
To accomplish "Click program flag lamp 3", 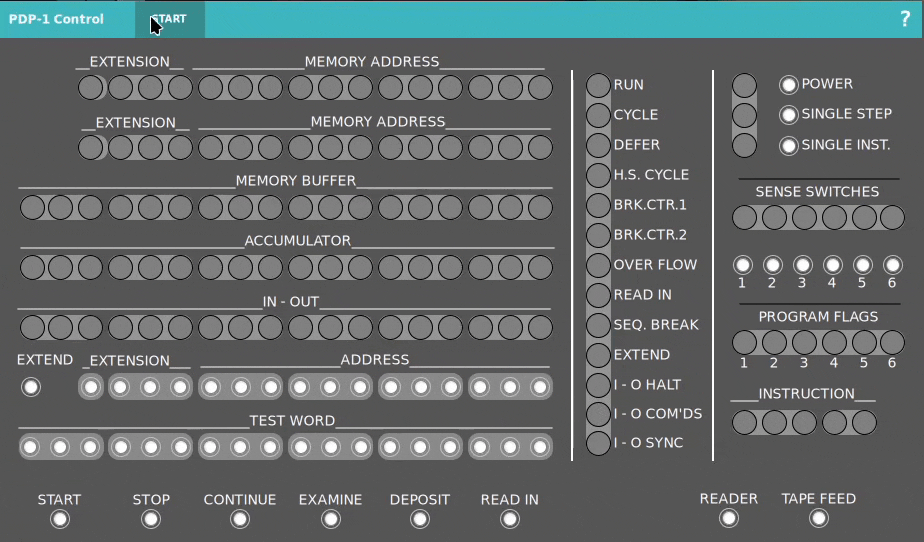I will (804, 342).
